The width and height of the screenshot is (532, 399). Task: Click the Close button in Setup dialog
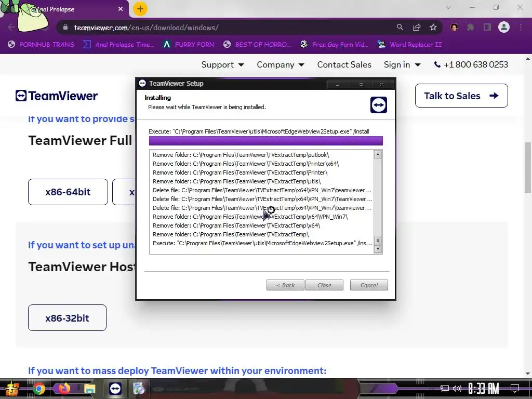(x=324, y=285)
